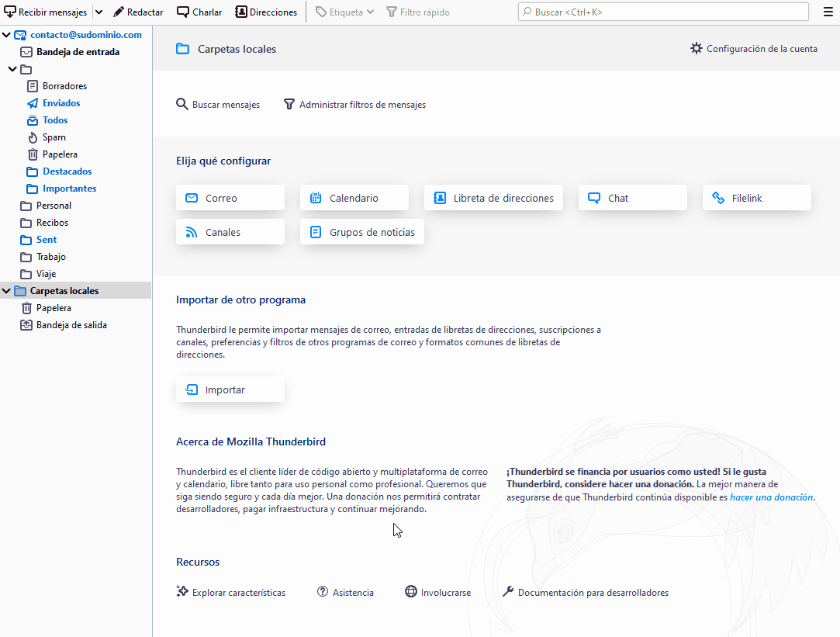
Task: Set up Libreta de direcciones
Action: click(x=493, y=198)
